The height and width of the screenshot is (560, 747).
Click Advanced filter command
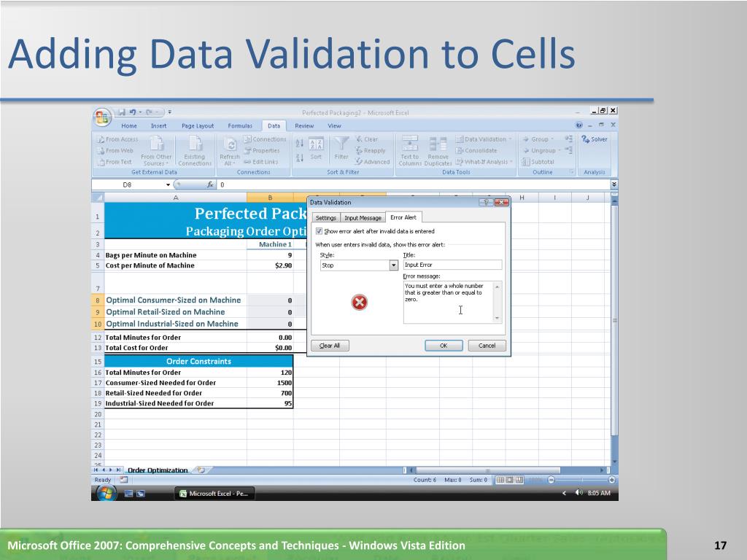373,162
